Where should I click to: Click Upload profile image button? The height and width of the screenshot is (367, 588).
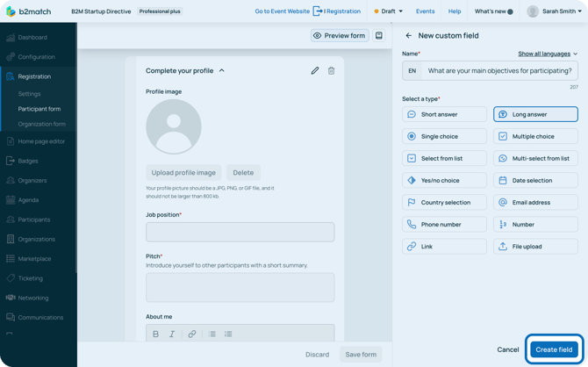point(183,173)
